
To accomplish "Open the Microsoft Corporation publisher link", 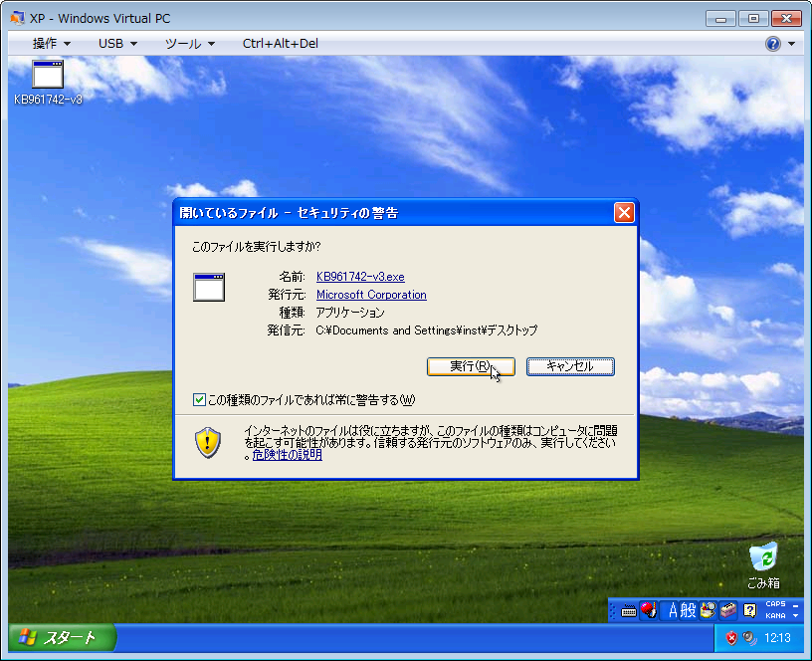I will tap(371, 295).
